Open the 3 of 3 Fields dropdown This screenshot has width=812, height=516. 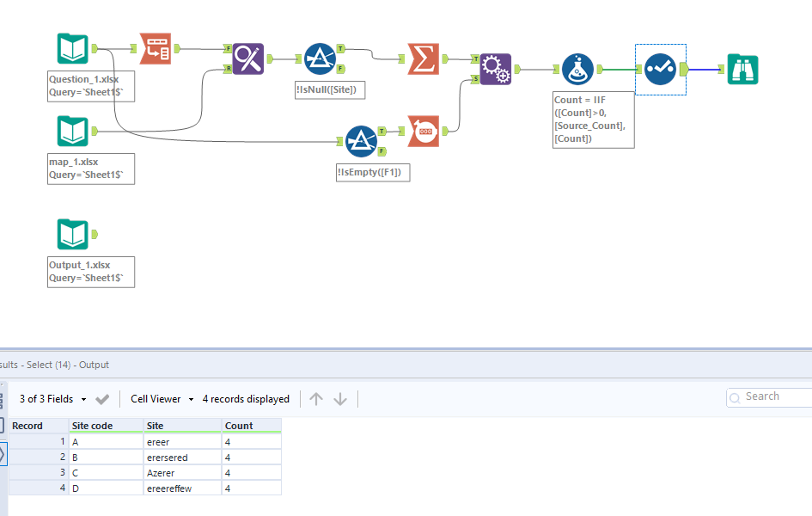[52, 398]
